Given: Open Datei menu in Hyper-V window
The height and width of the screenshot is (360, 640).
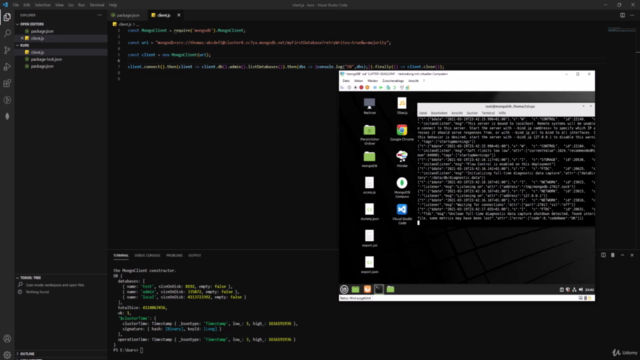Looking at the screenshot, I should tap(346, 81).
